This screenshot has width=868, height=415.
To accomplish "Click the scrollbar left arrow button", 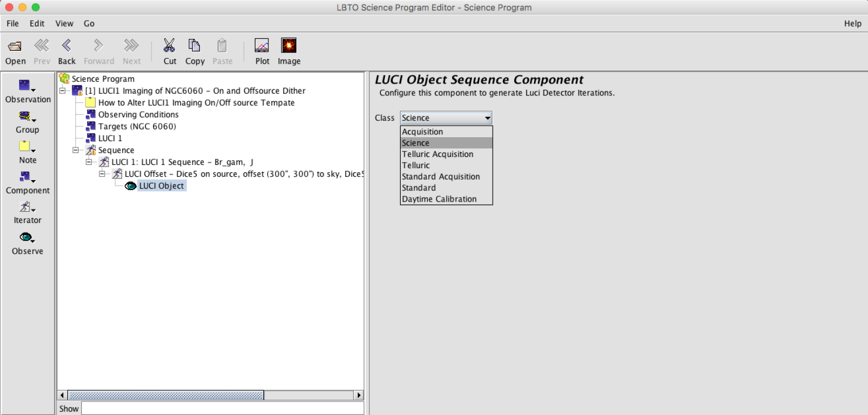I will pyautogui.click(x=63, y=395).
